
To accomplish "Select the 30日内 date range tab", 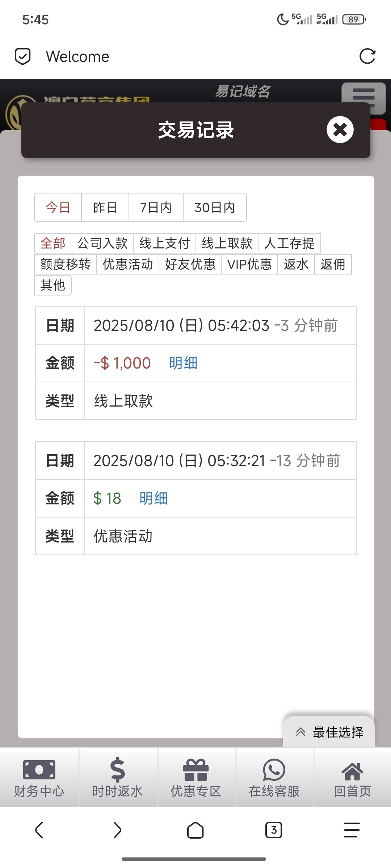I will (x=215, y=208).
